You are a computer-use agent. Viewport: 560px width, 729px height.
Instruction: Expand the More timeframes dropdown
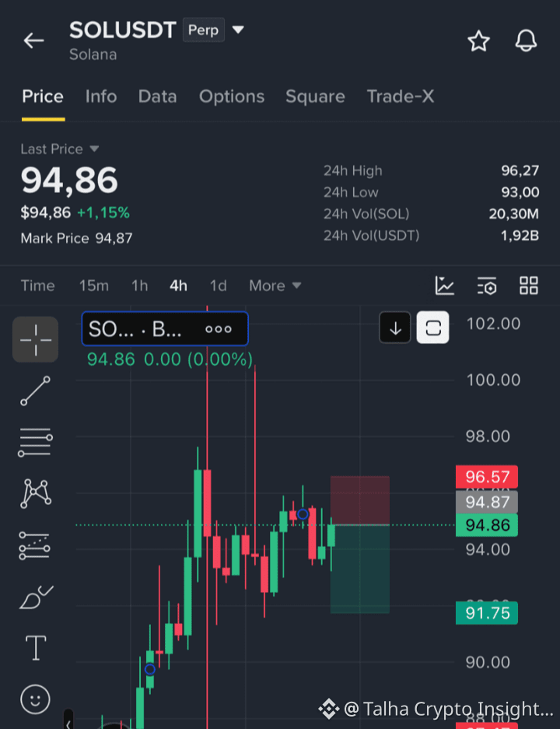[x=275, y=286]
